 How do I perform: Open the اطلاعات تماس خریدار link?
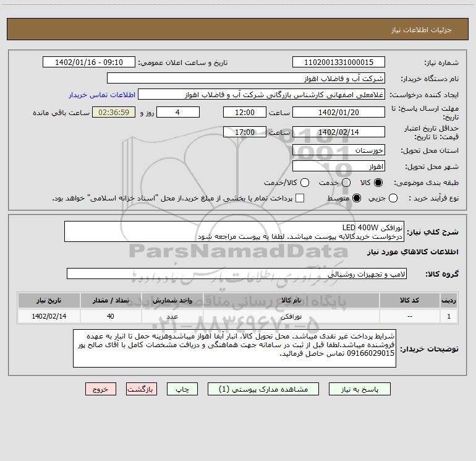tap(102, 95)
